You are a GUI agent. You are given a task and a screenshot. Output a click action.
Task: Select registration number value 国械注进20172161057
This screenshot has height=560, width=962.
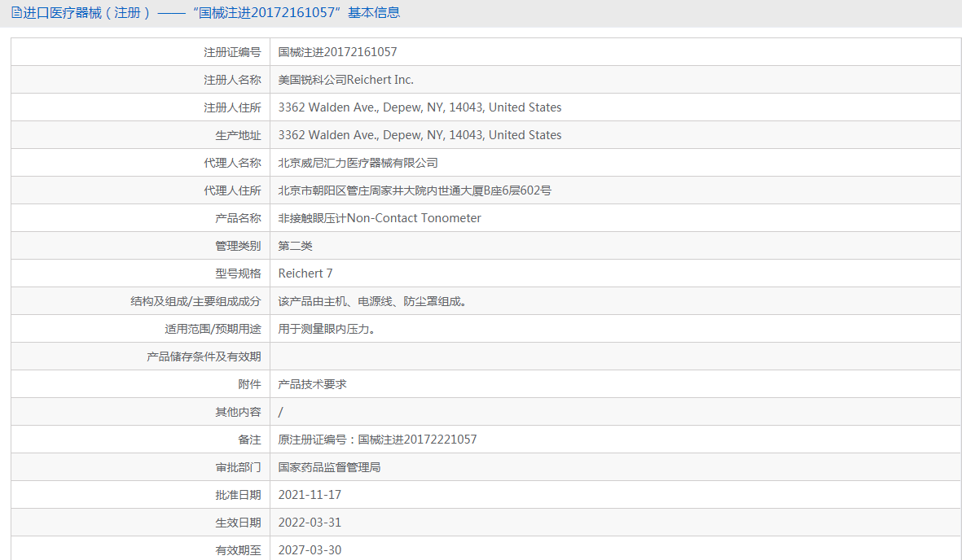337,52
